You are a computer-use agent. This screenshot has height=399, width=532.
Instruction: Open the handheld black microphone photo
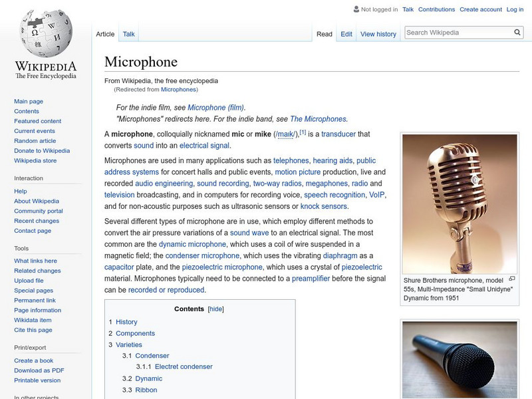460,360
